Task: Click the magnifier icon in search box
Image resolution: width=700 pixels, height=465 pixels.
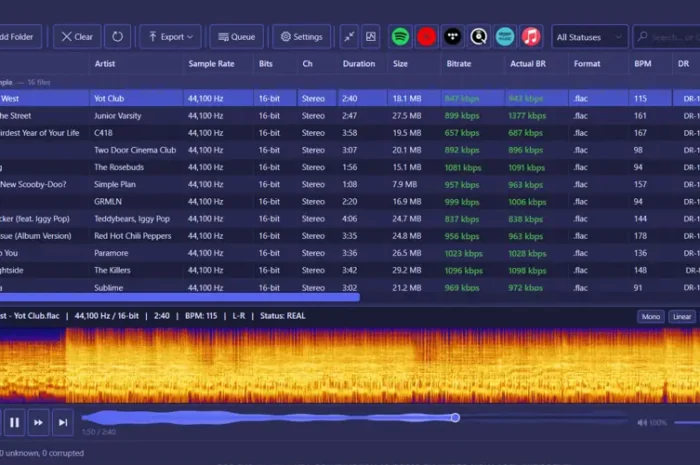Action: [643, 37]
